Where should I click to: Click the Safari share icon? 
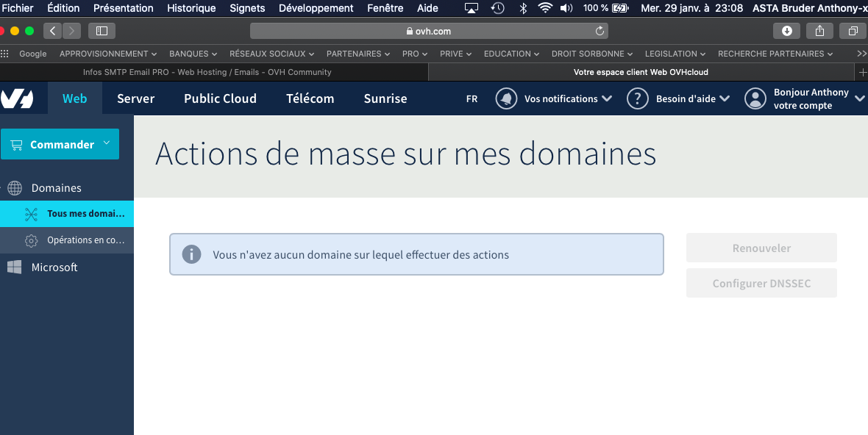click(819, 31)
